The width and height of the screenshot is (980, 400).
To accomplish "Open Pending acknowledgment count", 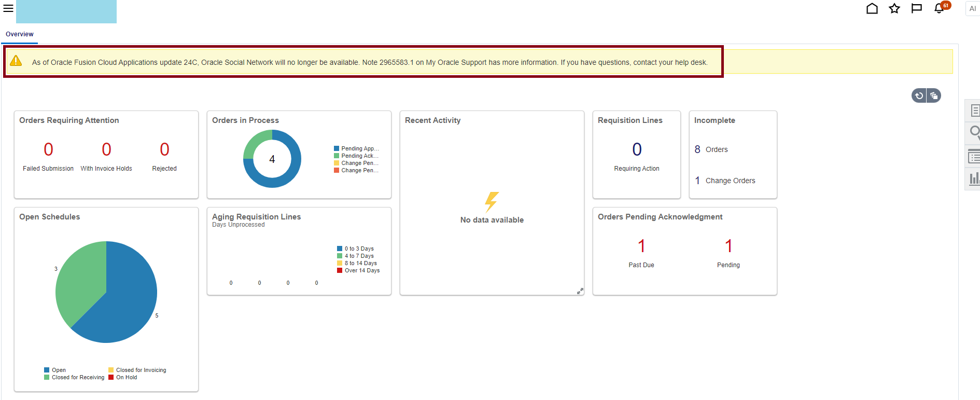I will [x=729, y=246].
